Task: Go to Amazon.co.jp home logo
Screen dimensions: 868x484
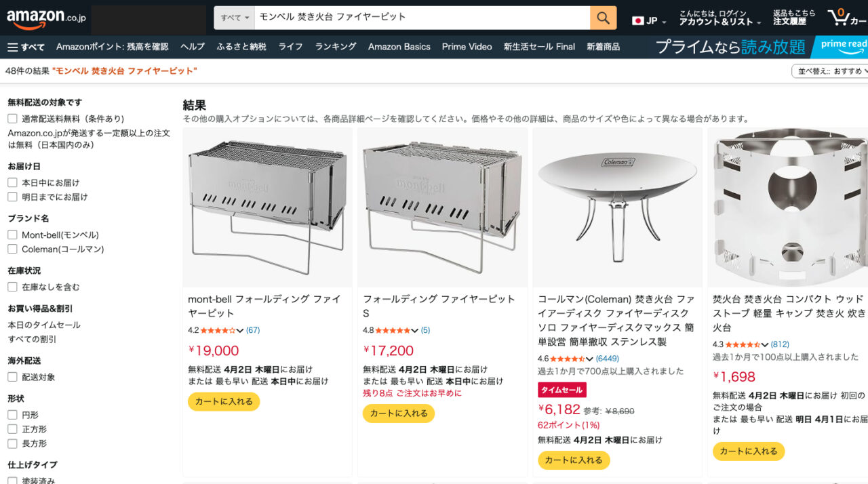Action: tap(46, 18)
